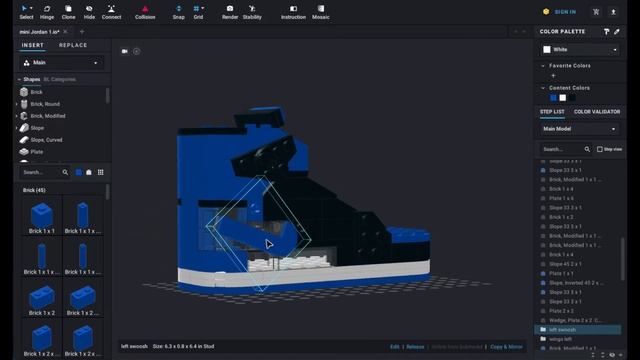Choose the Hinge tool

pyautogui.click(x=47, y=12)
